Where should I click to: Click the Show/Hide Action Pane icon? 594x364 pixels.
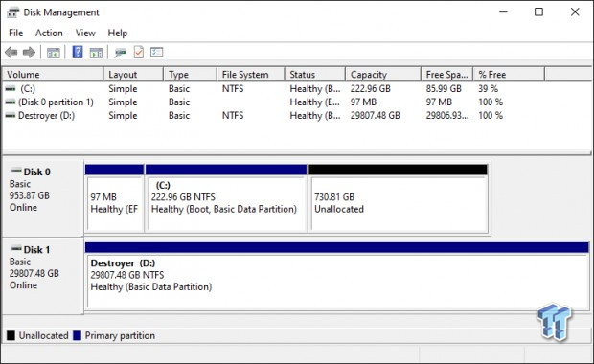(x=96, y=53)
